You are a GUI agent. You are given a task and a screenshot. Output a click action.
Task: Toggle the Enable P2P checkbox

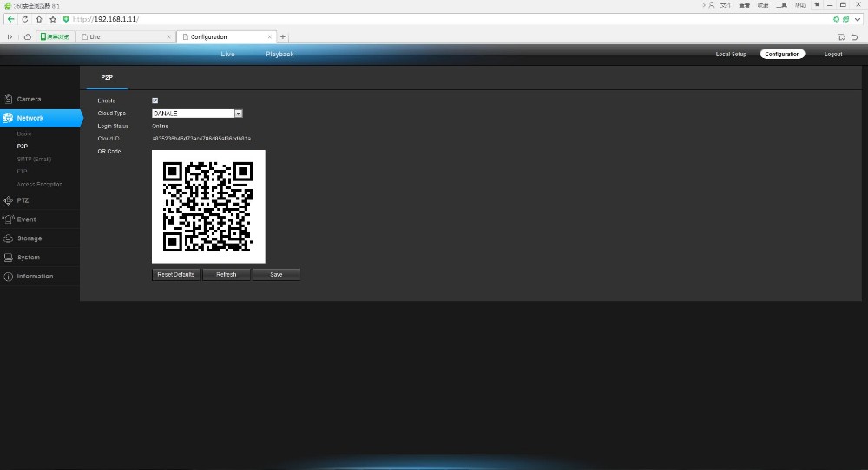(x=155, y=101)
